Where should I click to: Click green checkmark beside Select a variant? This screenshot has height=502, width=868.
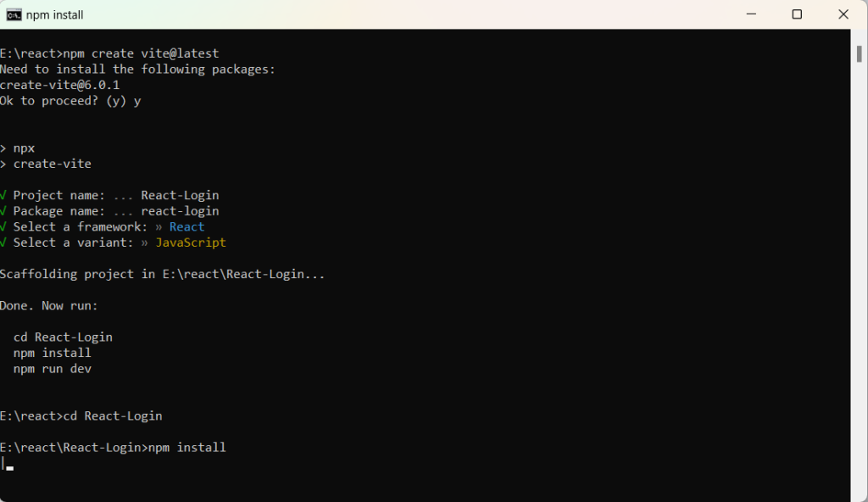coord(3,243)
